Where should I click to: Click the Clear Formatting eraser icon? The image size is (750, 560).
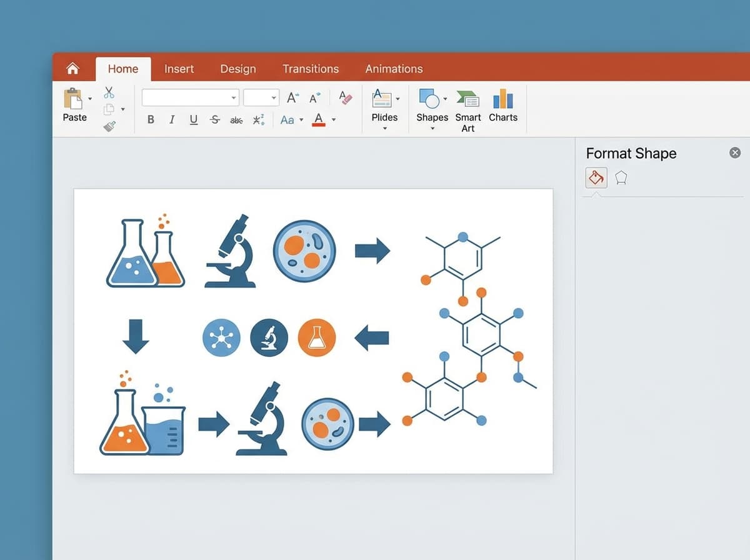pos(344,97)
